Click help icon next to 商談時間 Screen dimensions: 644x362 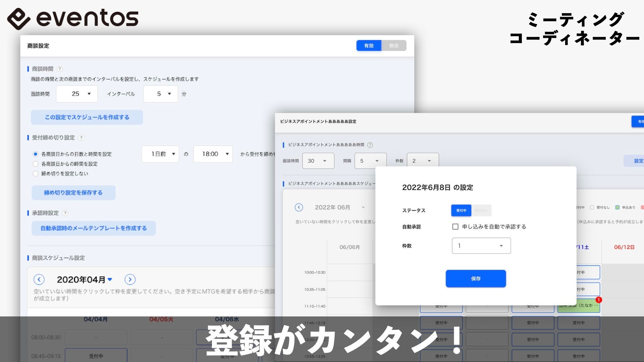click(60, 69)
